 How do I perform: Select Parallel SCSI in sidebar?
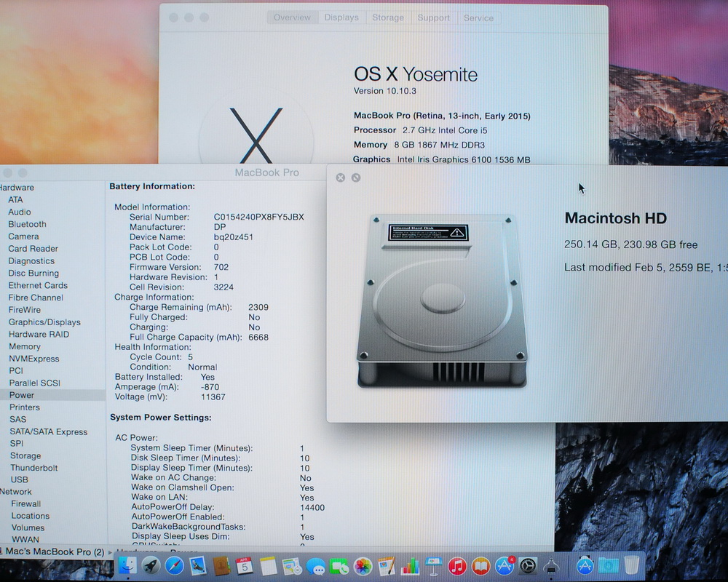pyautogui.click(x=35, y=383)
